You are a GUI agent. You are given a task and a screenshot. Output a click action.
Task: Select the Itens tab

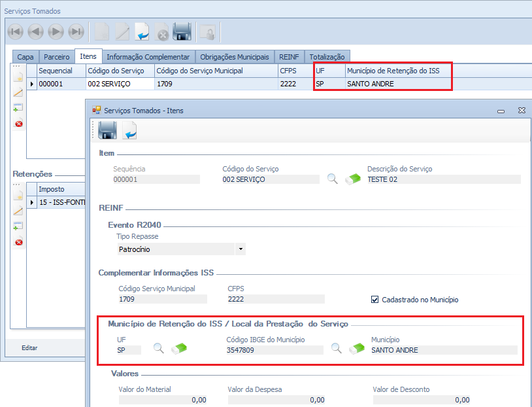(88, 56)
